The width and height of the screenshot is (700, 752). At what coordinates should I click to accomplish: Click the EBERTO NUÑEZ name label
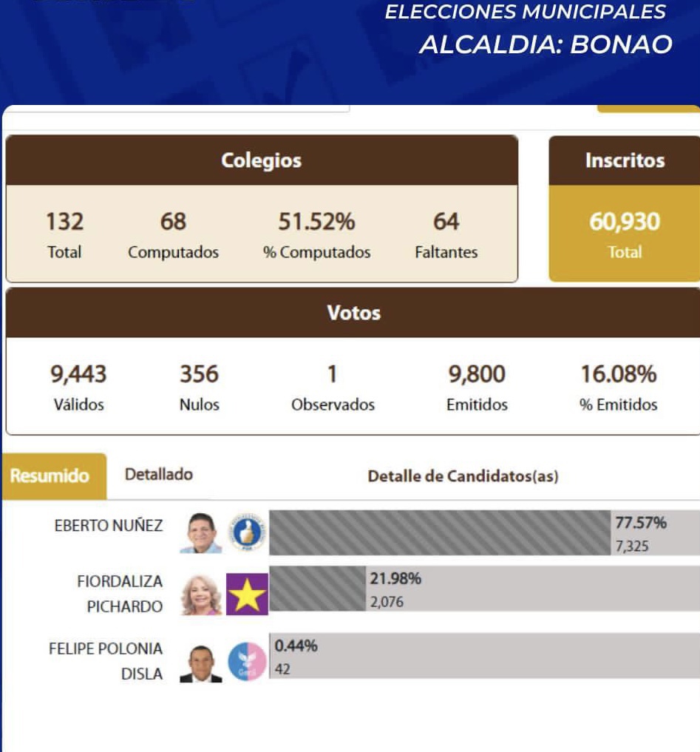109,526
